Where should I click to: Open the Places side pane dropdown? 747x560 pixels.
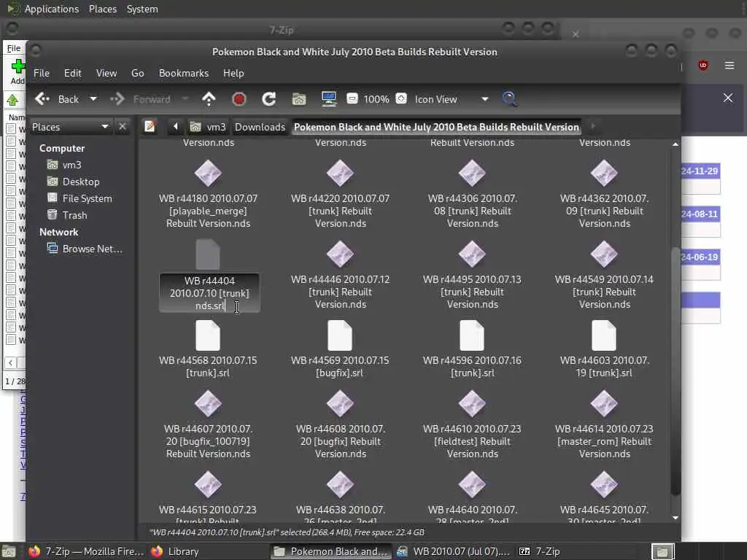point(70,127)
